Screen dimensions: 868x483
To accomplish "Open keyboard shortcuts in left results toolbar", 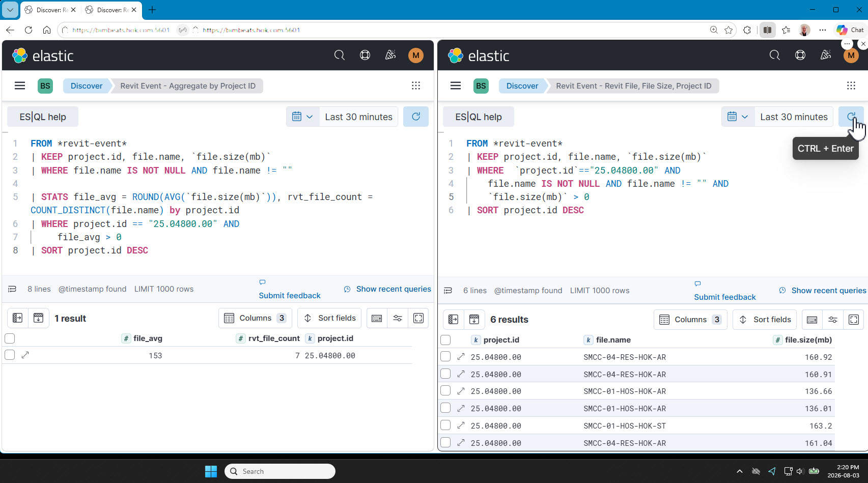I will point(377,318).
